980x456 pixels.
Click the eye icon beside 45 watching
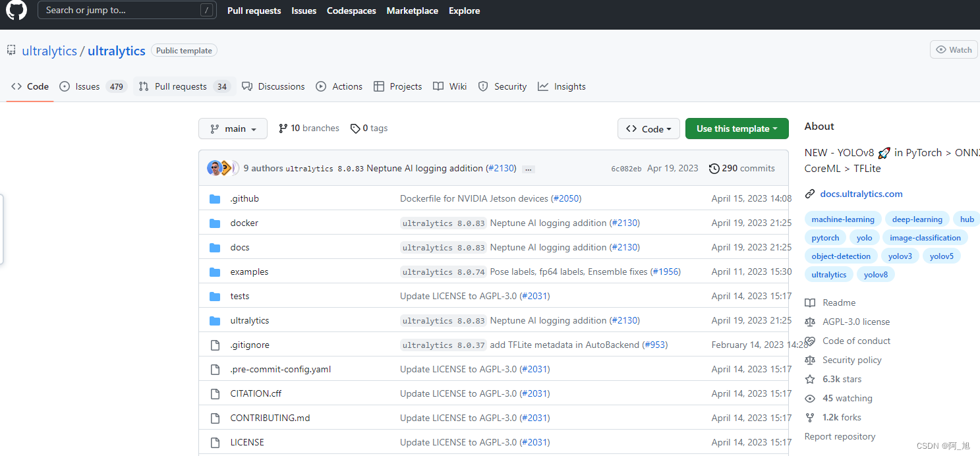coord(810,399)
